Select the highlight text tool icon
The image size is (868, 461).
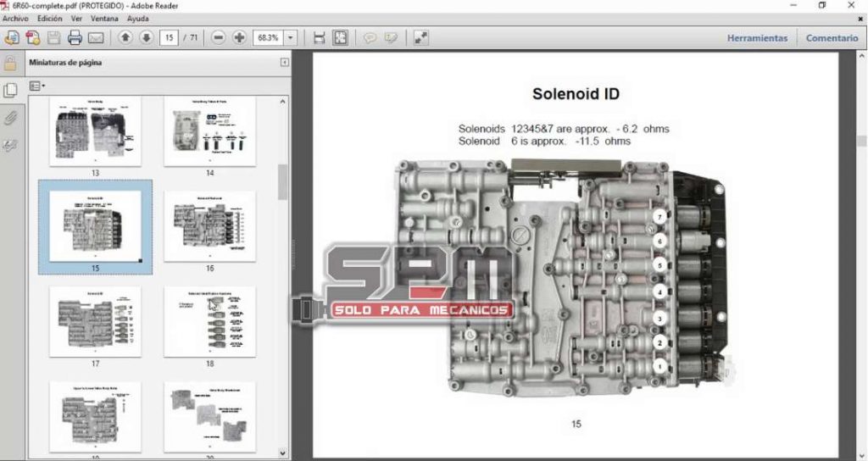391,37
